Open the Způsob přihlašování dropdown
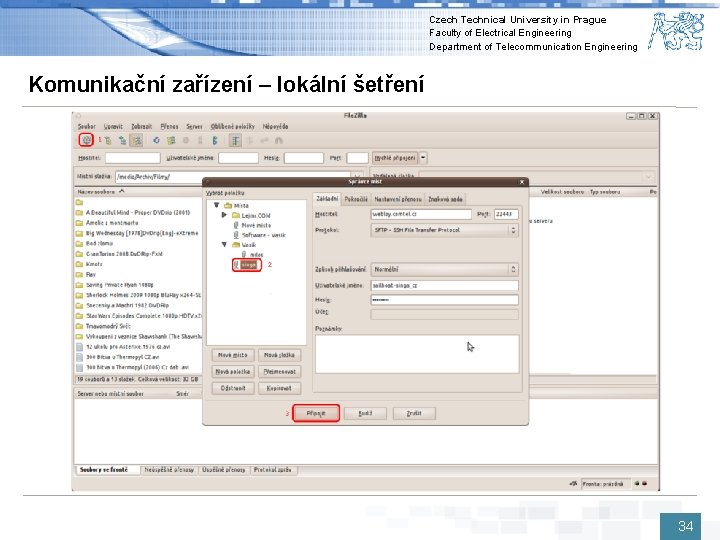Viewport: 720px width, 540px height. 444,269
